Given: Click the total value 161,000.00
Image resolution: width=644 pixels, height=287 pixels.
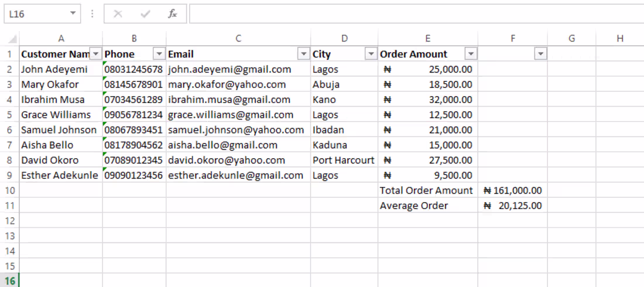Looking at the screenshot, I should pyautogui.click(x=513, y=190).
